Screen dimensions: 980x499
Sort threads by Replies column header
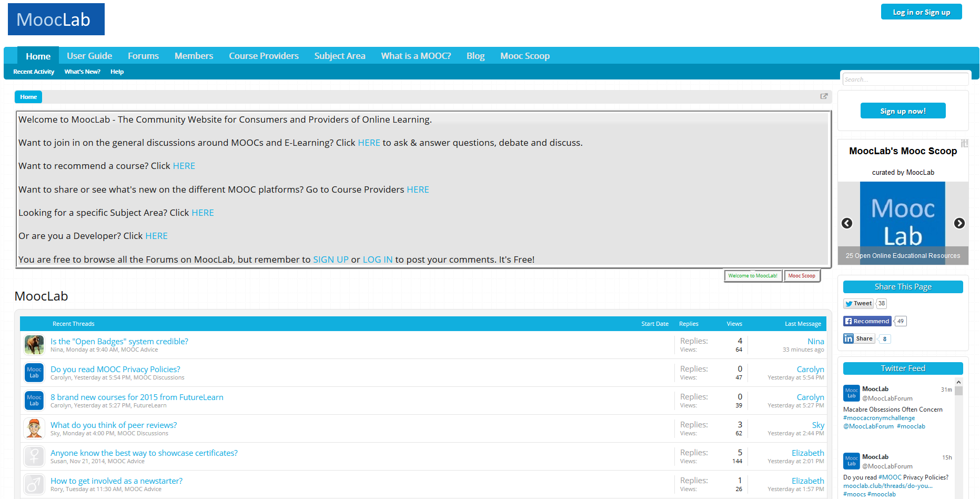click(x=689, y=324)
